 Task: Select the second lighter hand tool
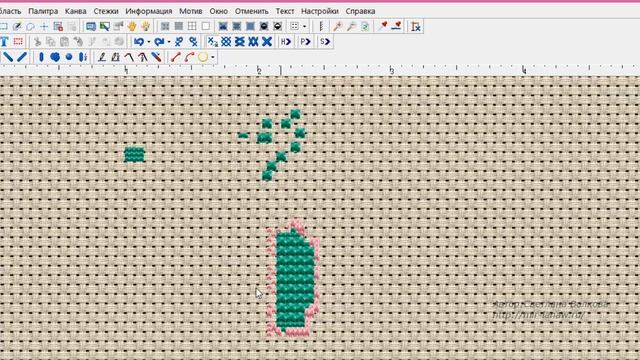click(145, 27)
